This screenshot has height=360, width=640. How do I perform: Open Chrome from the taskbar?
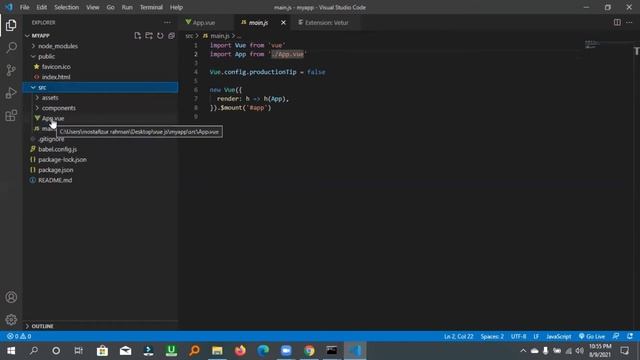[309, 351]
